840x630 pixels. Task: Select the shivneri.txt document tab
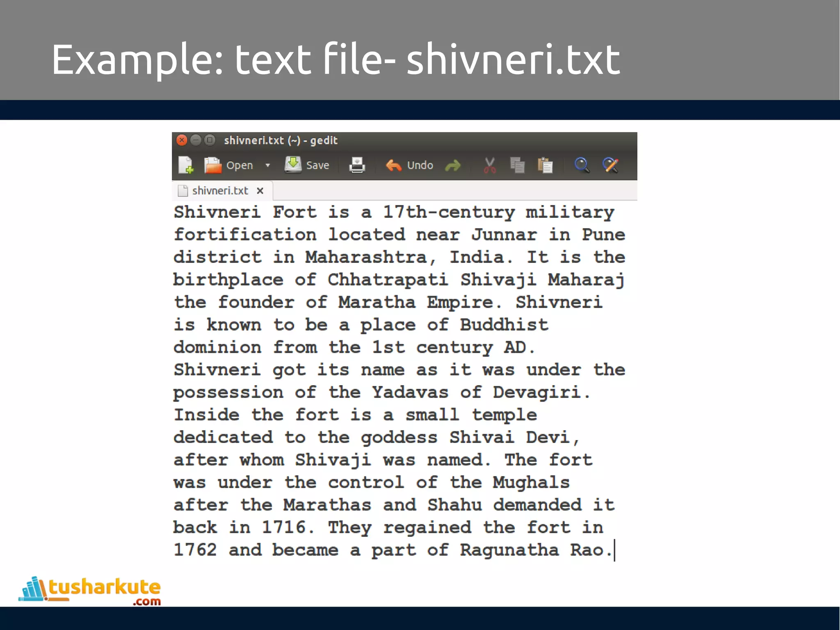(x=219, y=191)
